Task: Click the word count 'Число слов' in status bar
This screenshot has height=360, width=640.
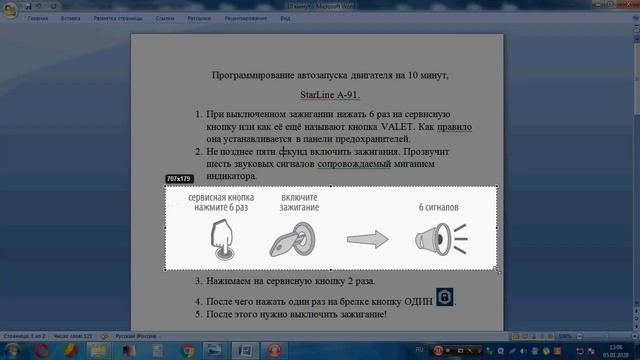Action: point(72,336)
